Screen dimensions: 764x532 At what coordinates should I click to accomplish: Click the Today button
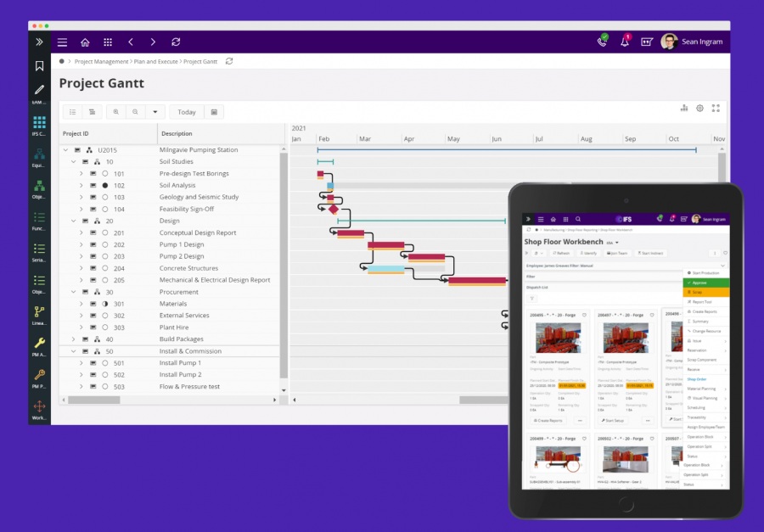[187, 112]
